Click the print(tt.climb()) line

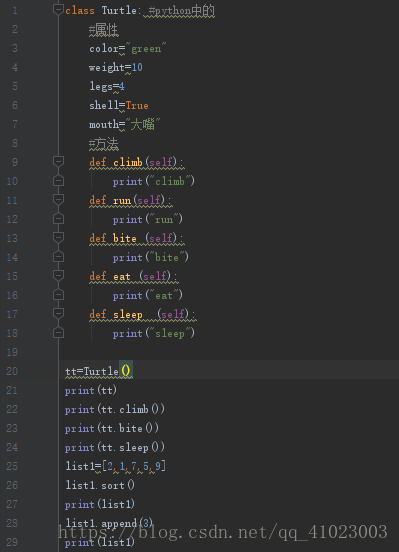pyautogui.click(x=115, y=409)
